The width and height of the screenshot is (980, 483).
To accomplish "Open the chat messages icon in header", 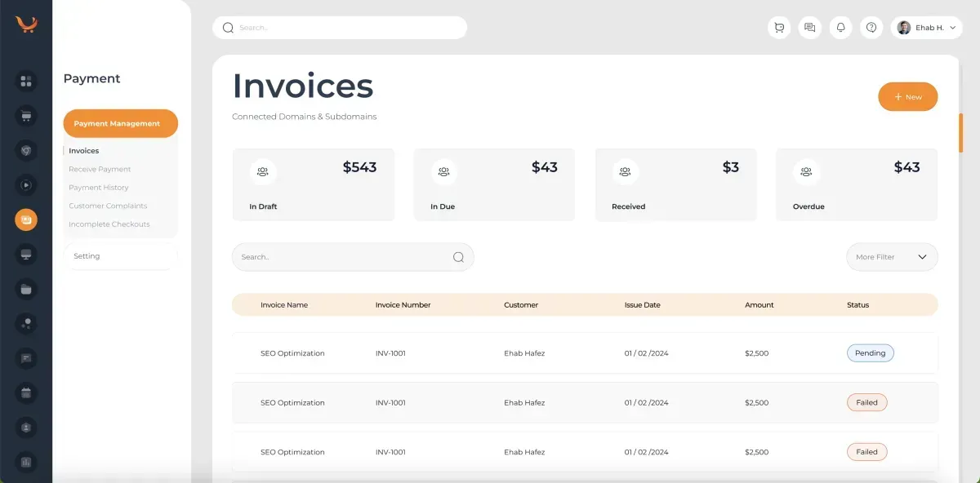I will click(x=809, y=28).
